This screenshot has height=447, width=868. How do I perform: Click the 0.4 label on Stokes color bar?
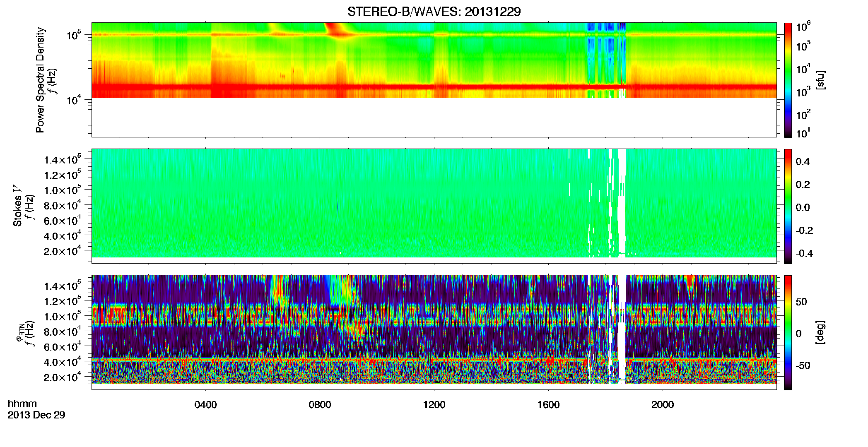tap(803, 162)
